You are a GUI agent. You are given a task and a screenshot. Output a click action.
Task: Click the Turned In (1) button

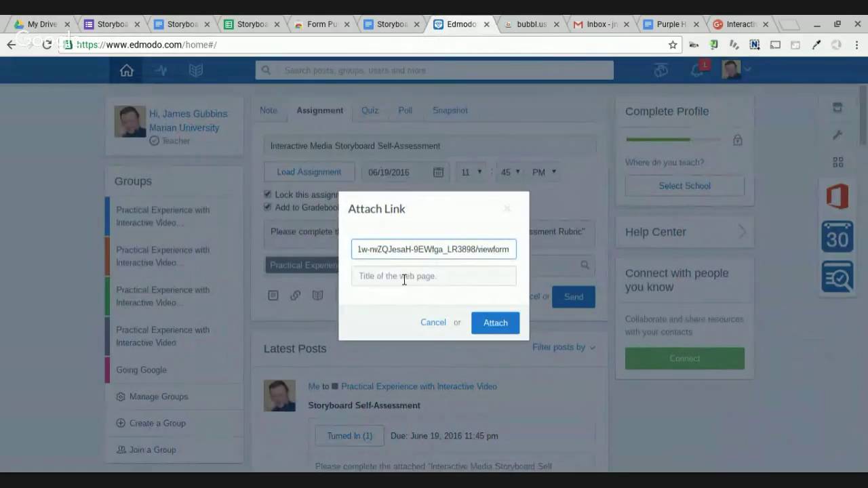[x=350, y=436]
